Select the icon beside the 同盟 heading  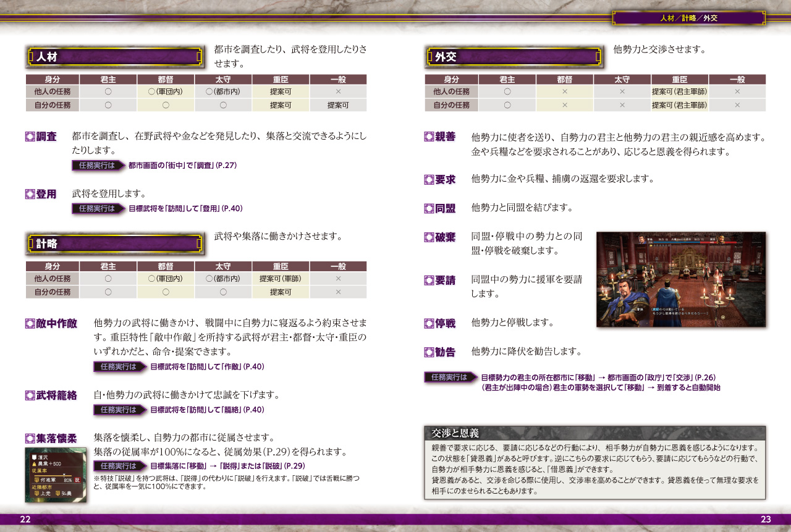click(x=429, y=208)
